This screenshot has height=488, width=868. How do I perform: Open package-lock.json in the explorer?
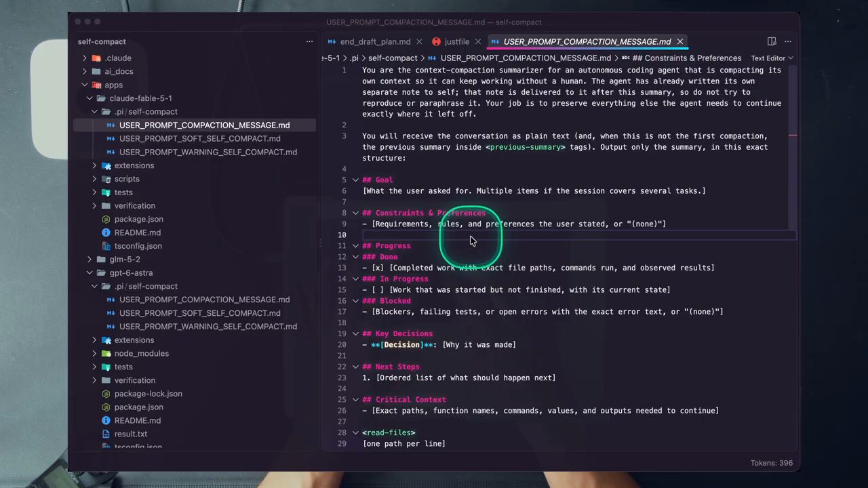coord(148,394)
